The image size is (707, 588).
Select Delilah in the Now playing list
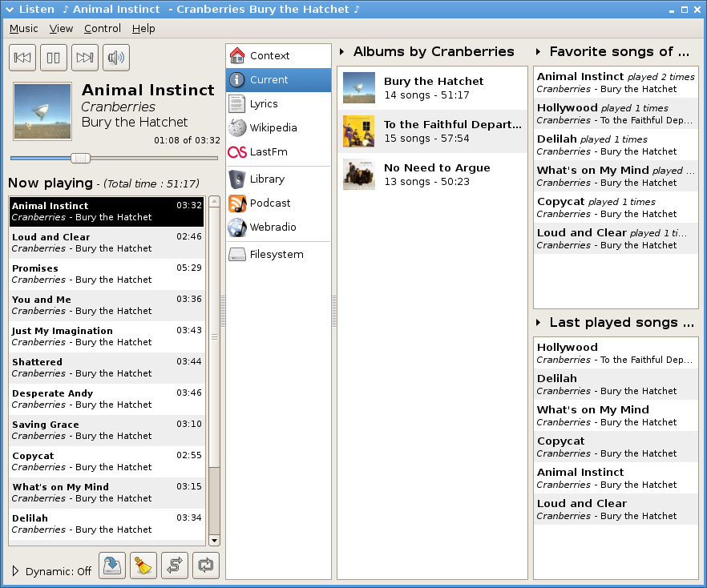click(x=107, y=524)
